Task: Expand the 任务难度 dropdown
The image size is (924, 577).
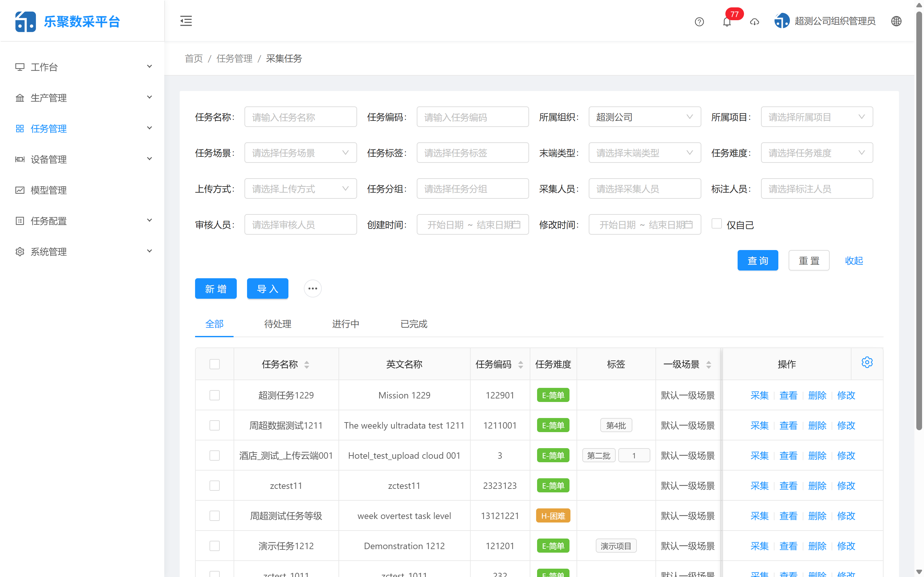Action: (x=817, y=153)
